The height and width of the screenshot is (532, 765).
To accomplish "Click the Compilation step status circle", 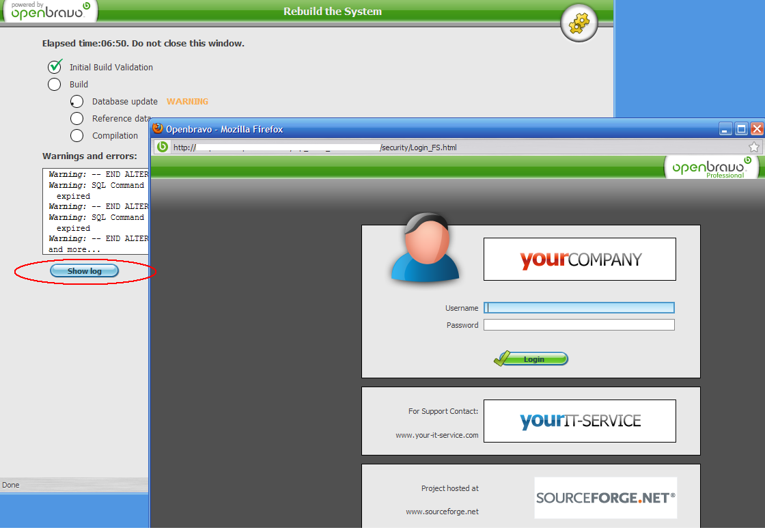I will tap(76, 135).
